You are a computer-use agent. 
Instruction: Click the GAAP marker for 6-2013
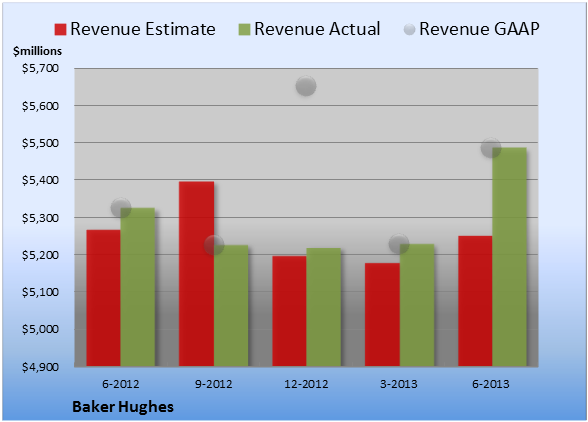[x=491, y=147]
